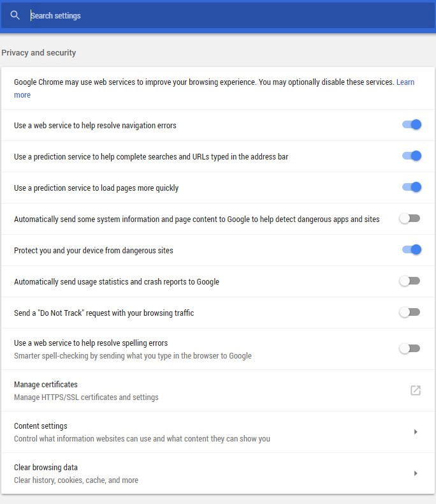Open the Clear browsing data row
The height and width of the screenshot is (504, 436).
pos(218,473)
